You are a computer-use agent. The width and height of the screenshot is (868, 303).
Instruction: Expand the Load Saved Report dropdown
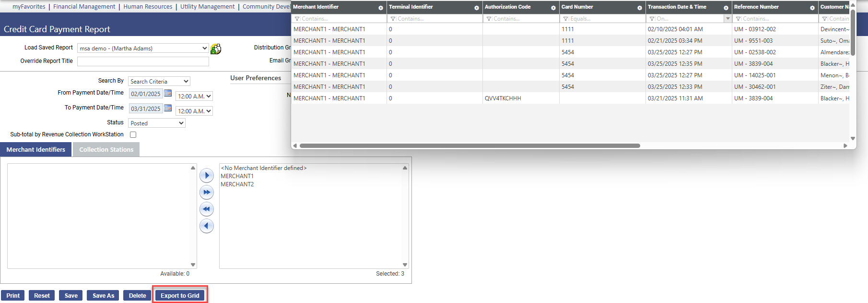(205, 48)
